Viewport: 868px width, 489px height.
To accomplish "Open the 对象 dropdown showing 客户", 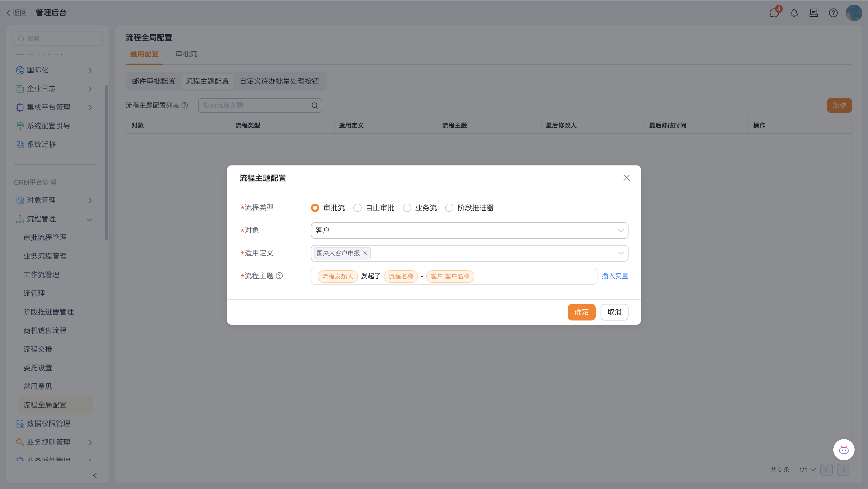I will (469, 230).
